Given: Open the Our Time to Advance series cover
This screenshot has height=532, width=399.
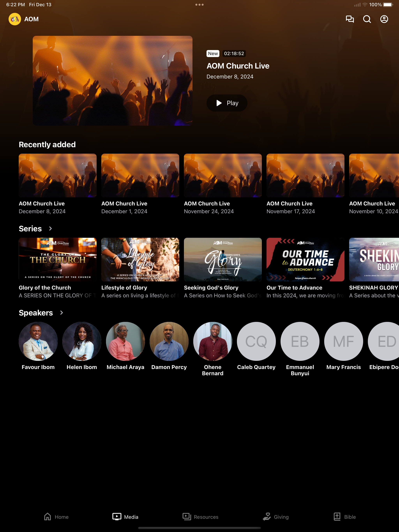Looking at the screenshot, I should [305, 260].
